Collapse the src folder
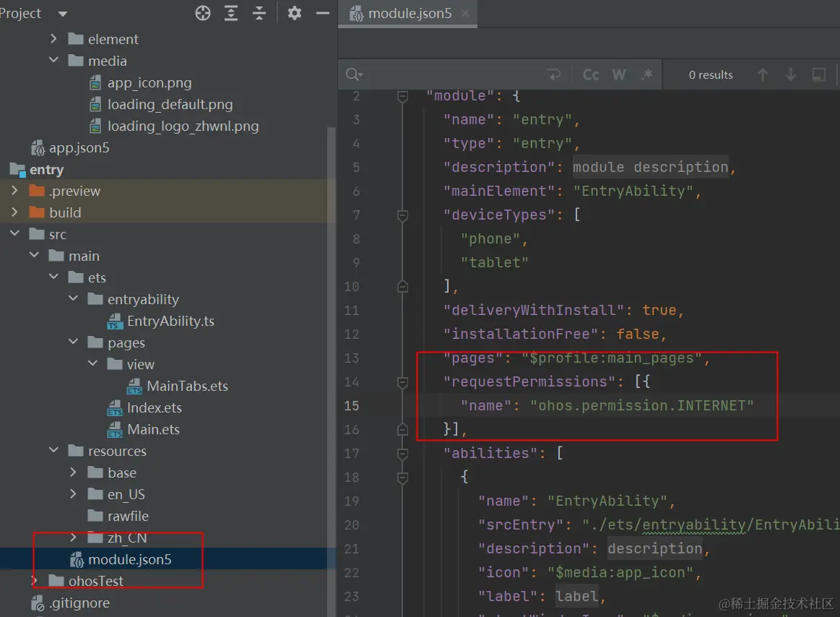Viewport: 840px width, 617px height. pos(14,233)
